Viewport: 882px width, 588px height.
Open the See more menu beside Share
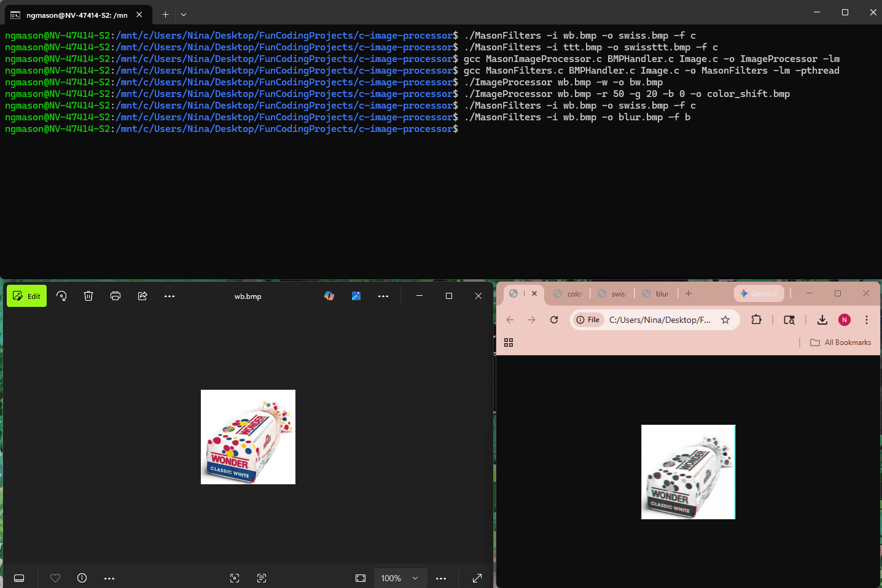coord(170,296)
